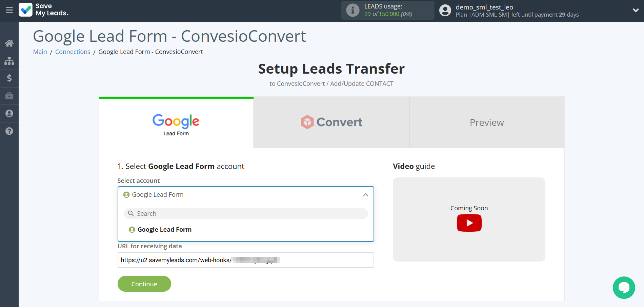Click the Save My Leads logo
The width and height of the screenshot is (644, 307).
(44, 10)
